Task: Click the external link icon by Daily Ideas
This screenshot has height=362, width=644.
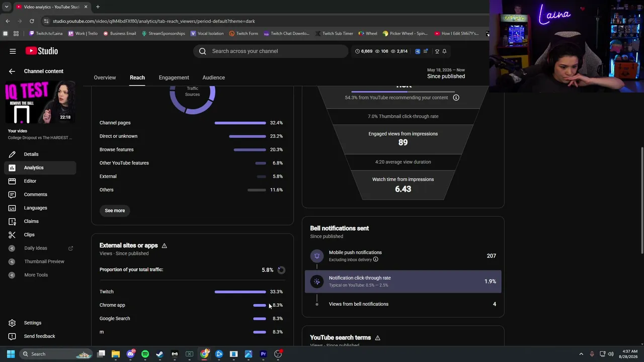Action: (x=70, y=248)
